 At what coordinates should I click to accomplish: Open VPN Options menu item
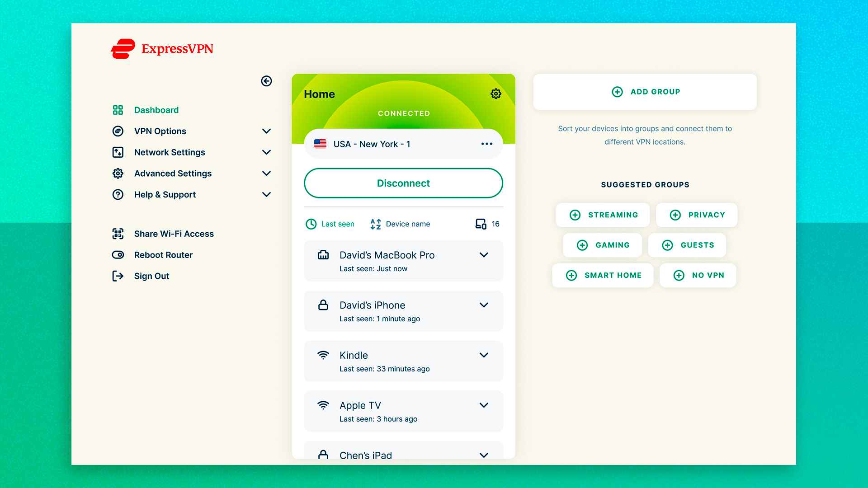click(x=160, y=131)
